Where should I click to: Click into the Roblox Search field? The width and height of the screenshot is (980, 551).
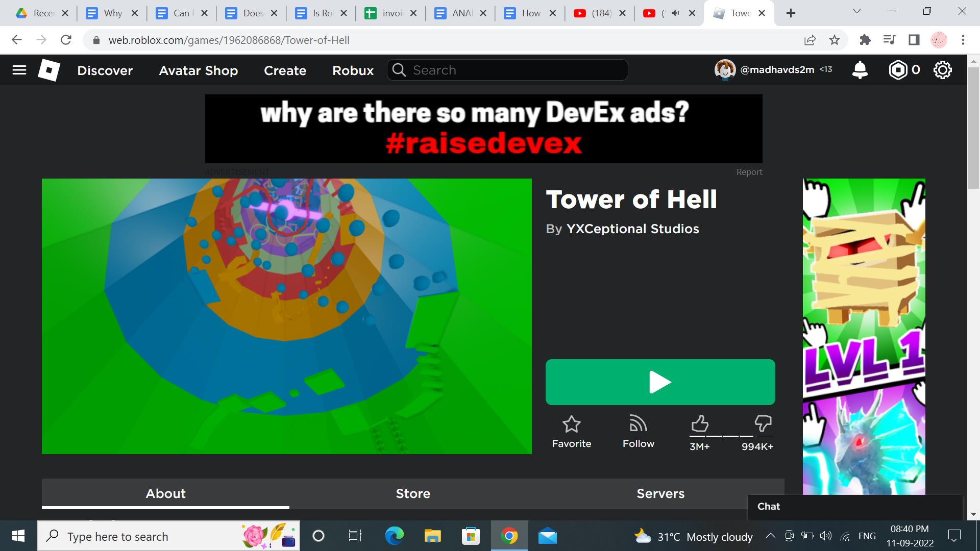point(507,70)
